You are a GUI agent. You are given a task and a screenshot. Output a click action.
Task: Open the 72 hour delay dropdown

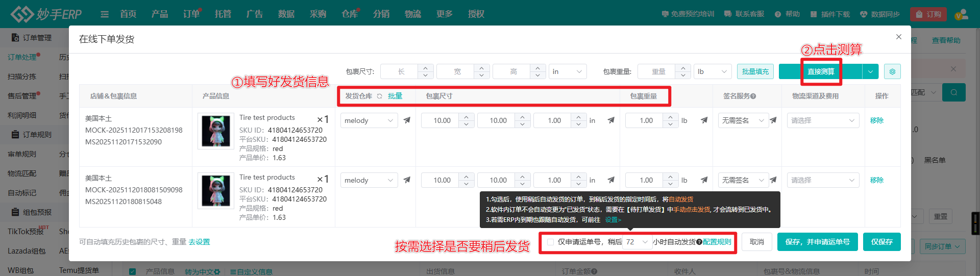(x=637, y=242)
